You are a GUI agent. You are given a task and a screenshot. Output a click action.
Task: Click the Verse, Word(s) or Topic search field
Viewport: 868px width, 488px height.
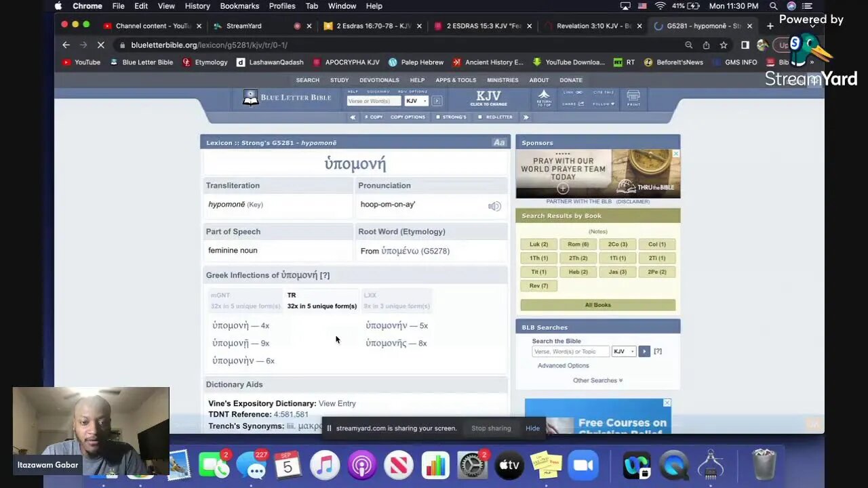coord(570,351)
